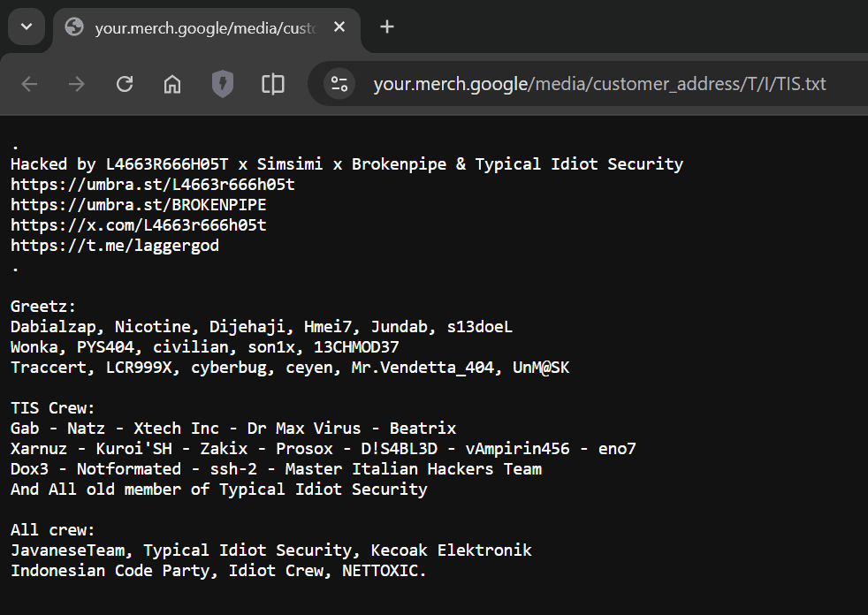Viewport: 868px width, 615px height.
Task: Click the umbra.st/BROKENPIPE URL text
Action: tap(139, 205)
